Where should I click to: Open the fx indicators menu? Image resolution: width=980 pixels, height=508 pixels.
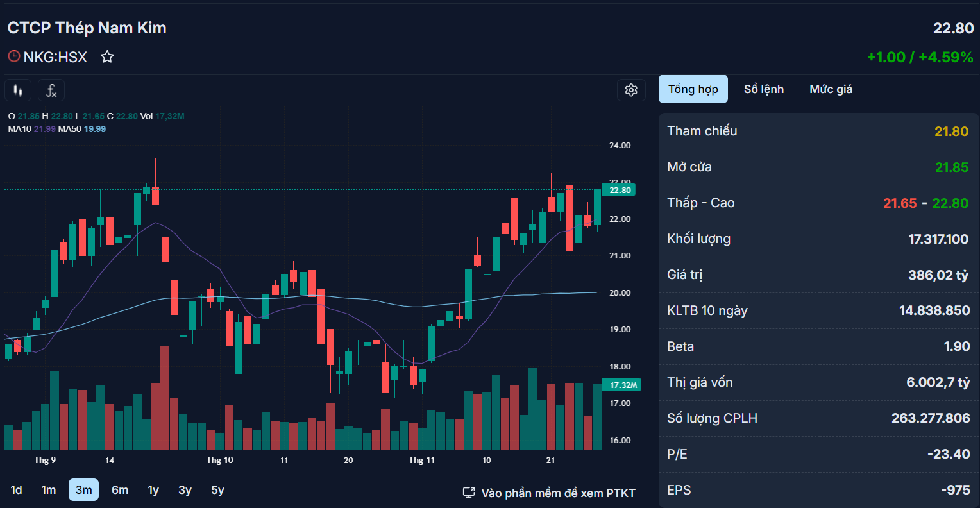click(51, 90)
